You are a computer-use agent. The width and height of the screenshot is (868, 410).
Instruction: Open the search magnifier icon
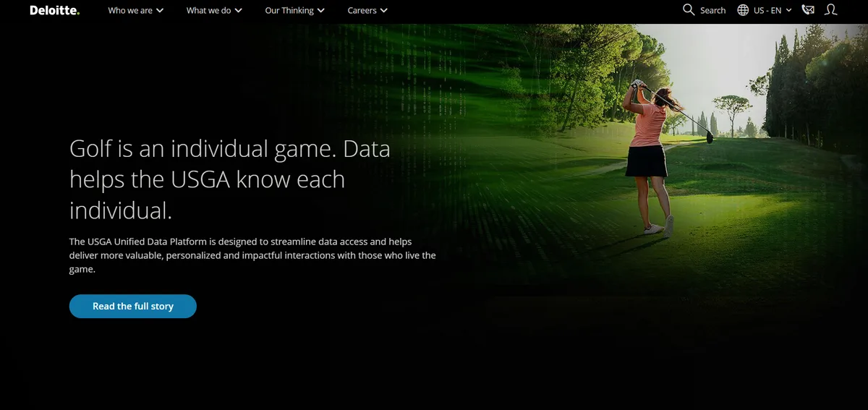point(689,9)
